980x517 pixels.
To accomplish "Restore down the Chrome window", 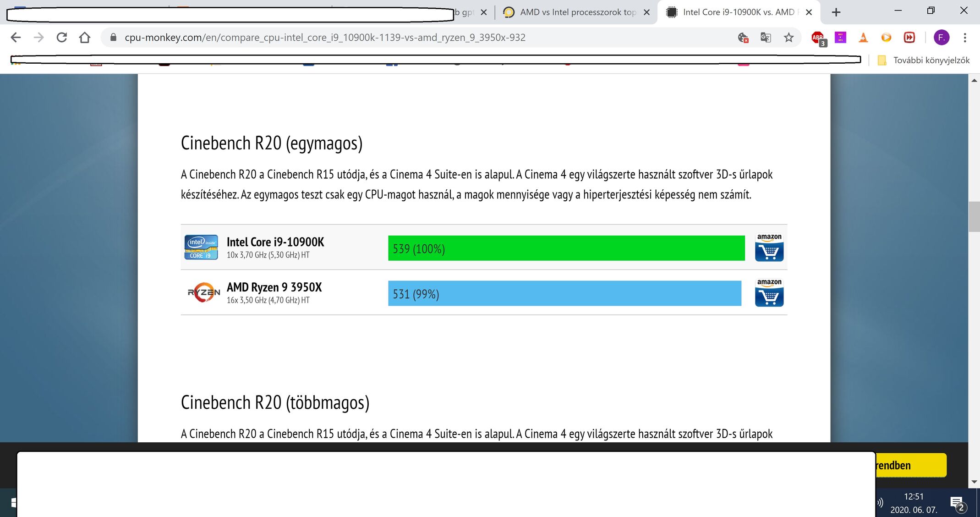I will pyautogui.click(x=931, y=11).
